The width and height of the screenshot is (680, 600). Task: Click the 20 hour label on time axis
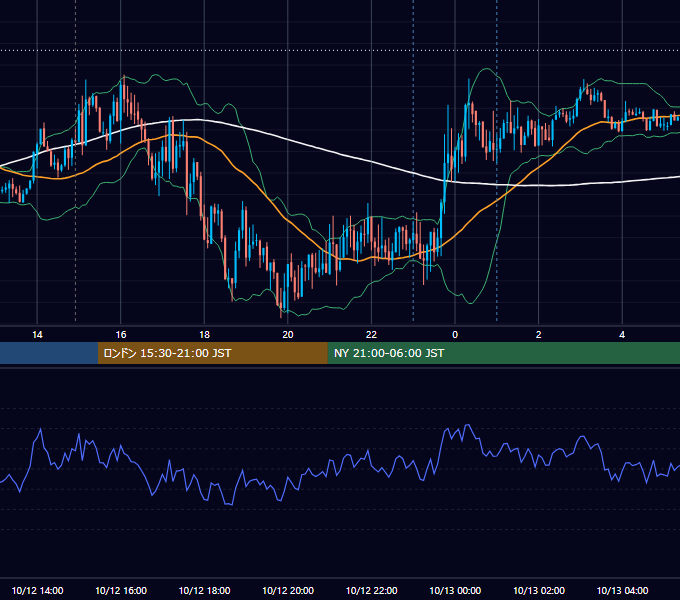pyautogui.click(x=288, y=335)
